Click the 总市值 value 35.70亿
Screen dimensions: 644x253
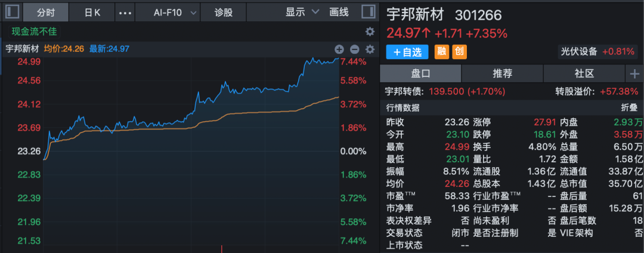click(x=626, y=184)
